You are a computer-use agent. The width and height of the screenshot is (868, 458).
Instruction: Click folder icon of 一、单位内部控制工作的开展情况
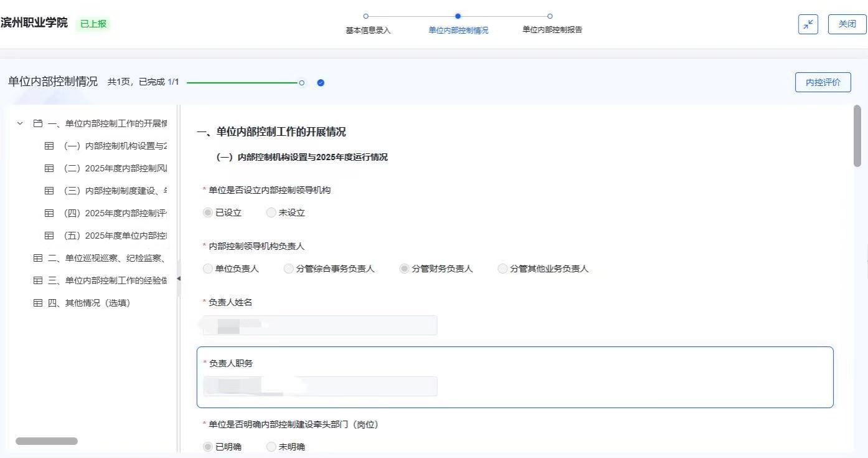point(38,123)
